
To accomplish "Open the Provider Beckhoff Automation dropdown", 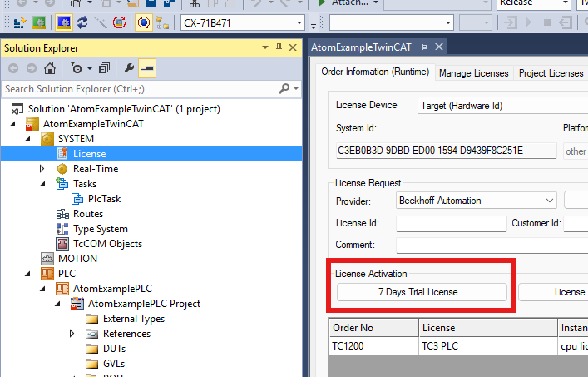I will [x=549, y=201].
